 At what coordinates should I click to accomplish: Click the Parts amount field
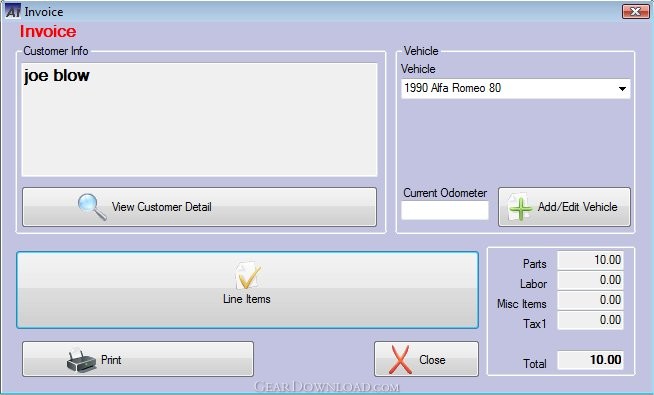tap(591, 260)
